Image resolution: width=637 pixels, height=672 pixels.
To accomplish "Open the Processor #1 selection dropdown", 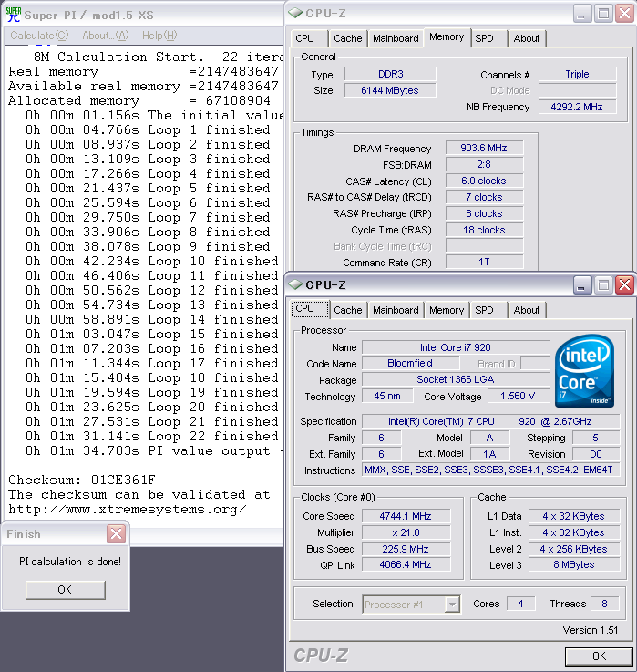I will pyautogui.click(x=452, y=605).
